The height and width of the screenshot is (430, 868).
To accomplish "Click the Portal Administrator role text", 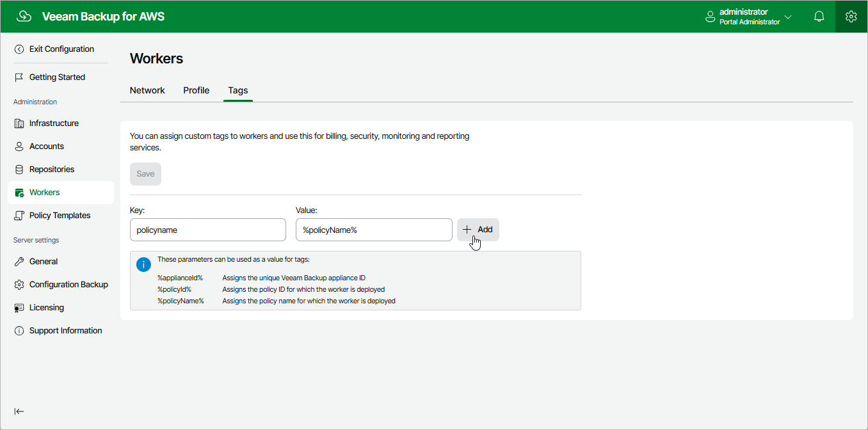I will point(750,22).
